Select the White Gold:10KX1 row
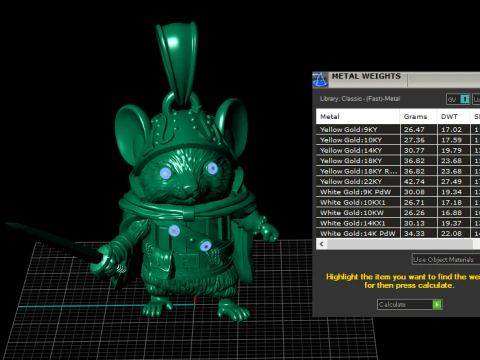 click(x=398, y=202)
